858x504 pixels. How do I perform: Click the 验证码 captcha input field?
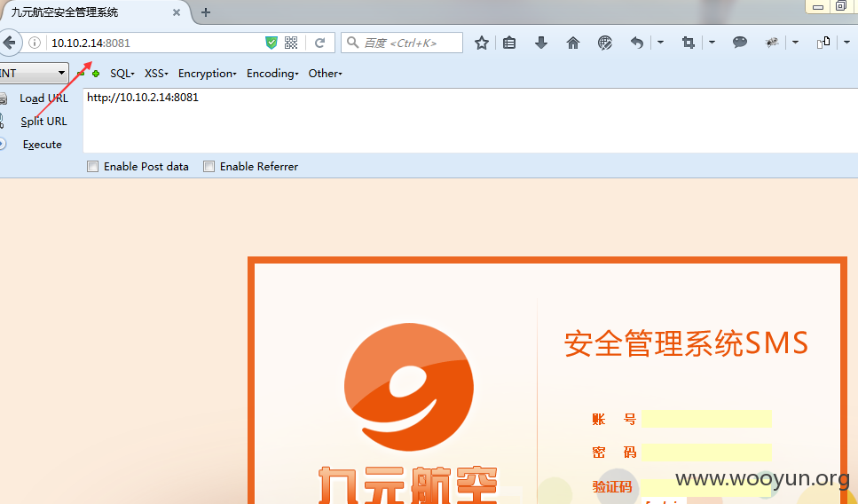[706, 487]
